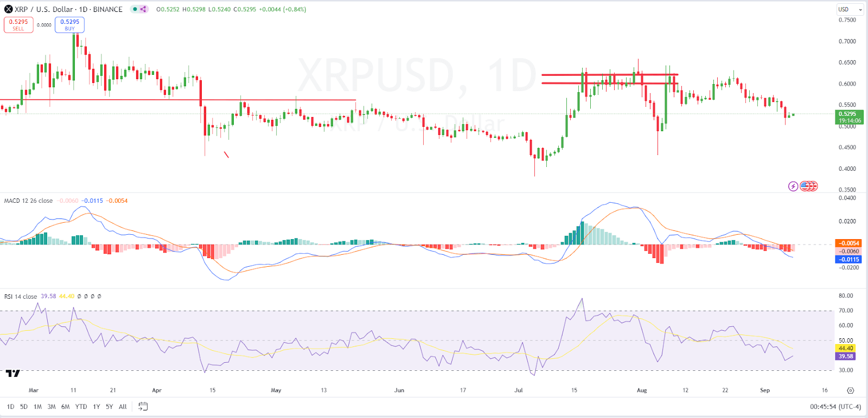868x418 pixels.
Task: Click the May date axis label
Action: (276, 390)
